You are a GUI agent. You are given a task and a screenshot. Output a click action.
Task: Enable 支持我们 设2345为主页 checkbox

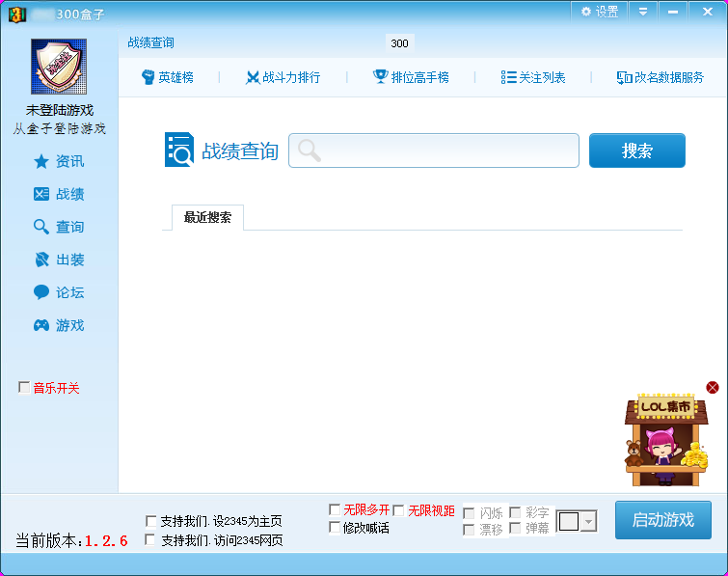[x=150, y=521]
